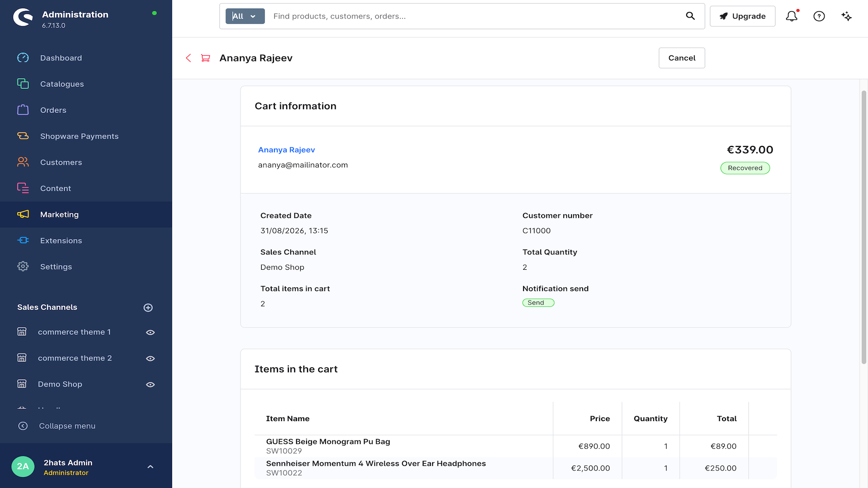Click the Cancel button
This screenshot has width=868, height=488.
(682, 58)
